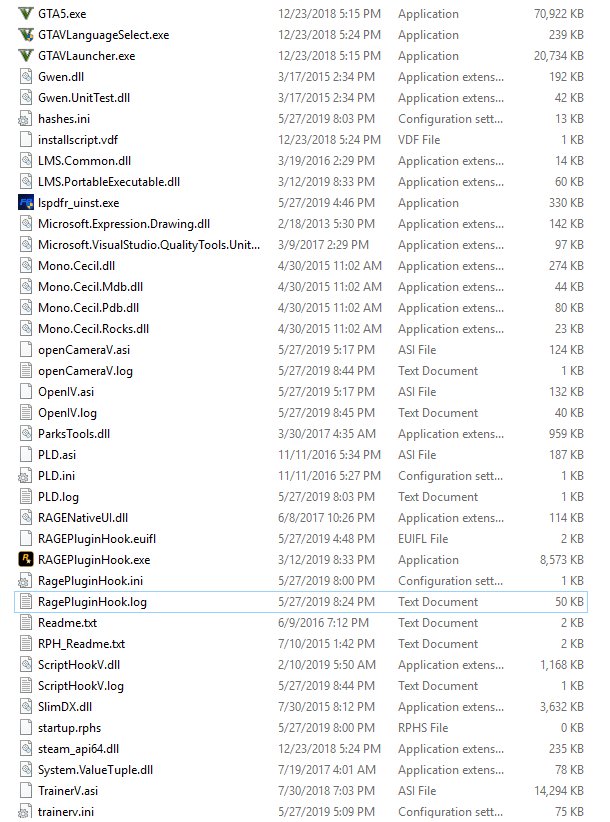Click date 5/27/2019 4:46 PM
Image resolution: width=610 pixels, height=822 pixels.
click(326, 203)
